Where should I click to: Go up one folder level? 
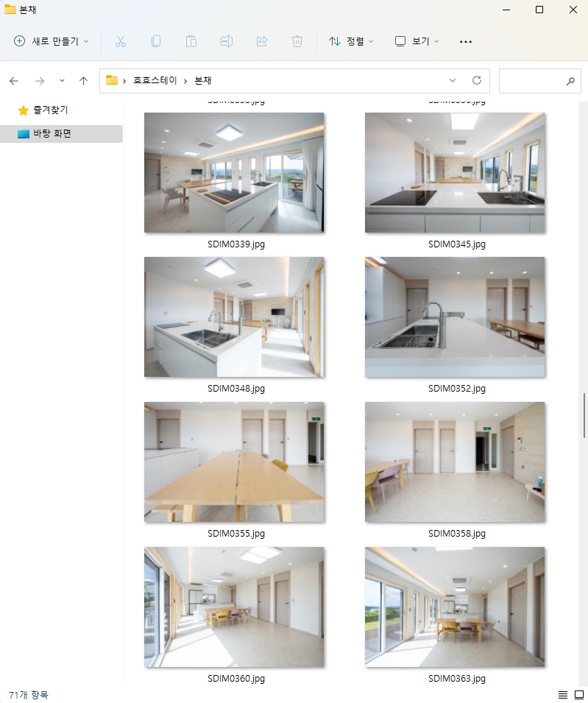point(83,81)
